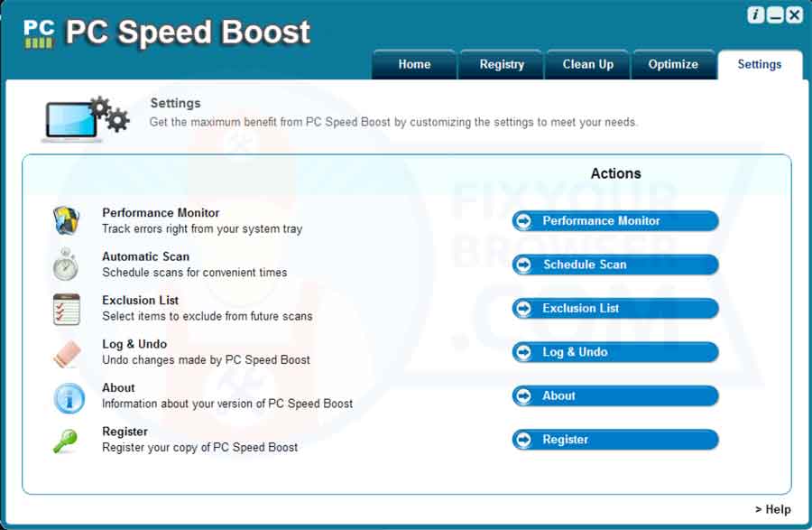Open the Registry tab

(502, 65)
